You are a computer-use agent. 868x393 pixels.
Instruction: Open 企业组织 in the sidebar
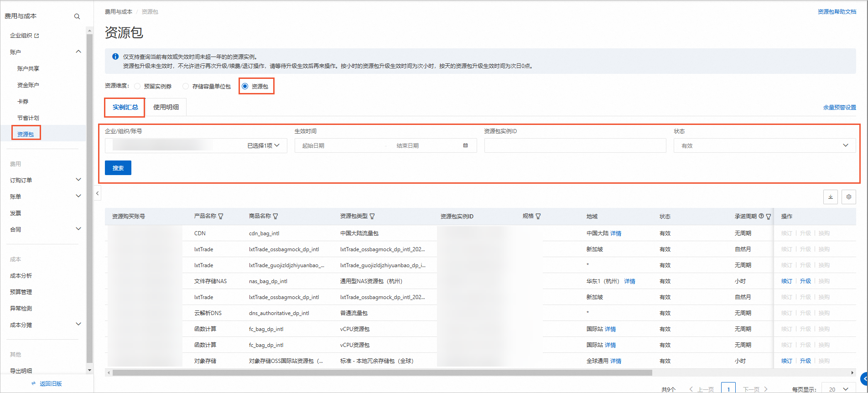coord(21,36)
